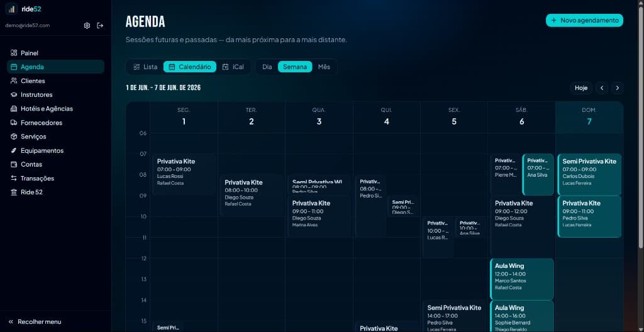Open the Fornecedores page
The width and height of the screenshot is (644, 332).
(x=55, y=123)
